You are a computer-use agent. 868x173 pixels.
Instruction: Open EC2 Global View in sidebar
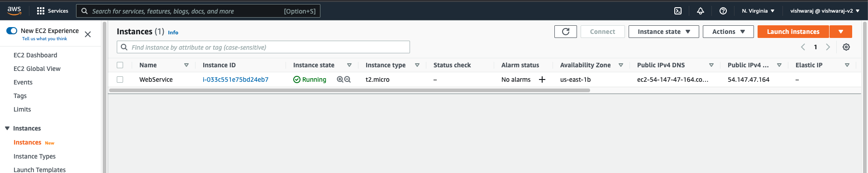[x=37, y=69]
